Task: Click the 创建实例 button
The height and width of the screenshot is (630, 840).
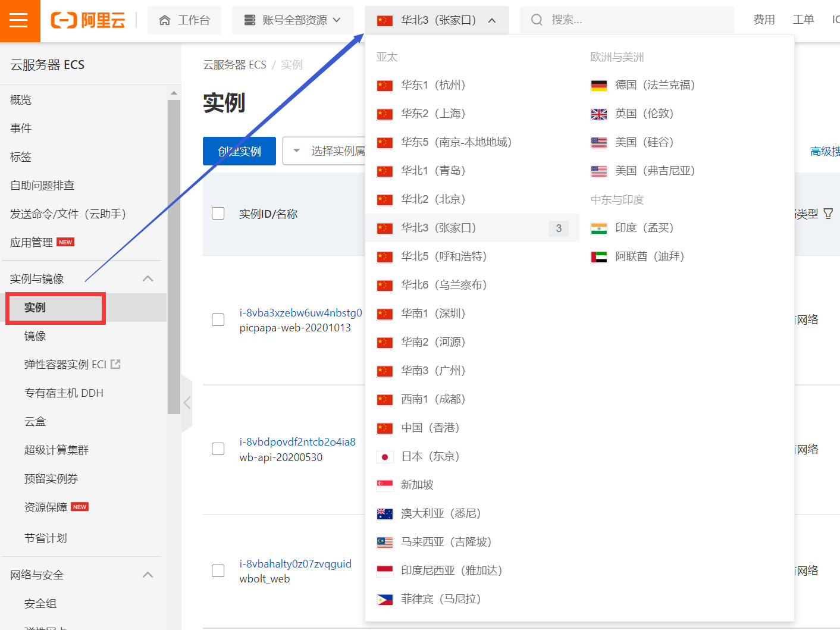Action: tap(239, 151)
